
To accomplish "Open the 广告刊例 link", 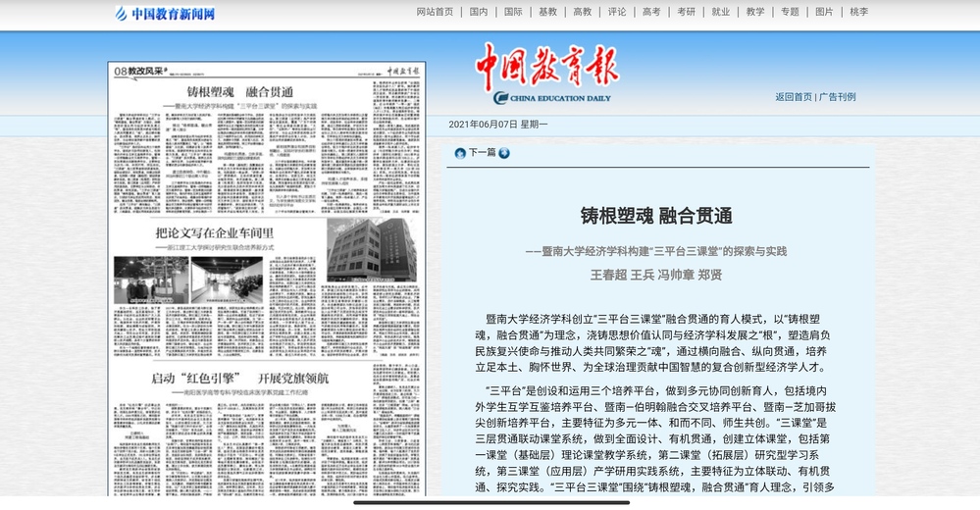I will [x=837, y=97].
